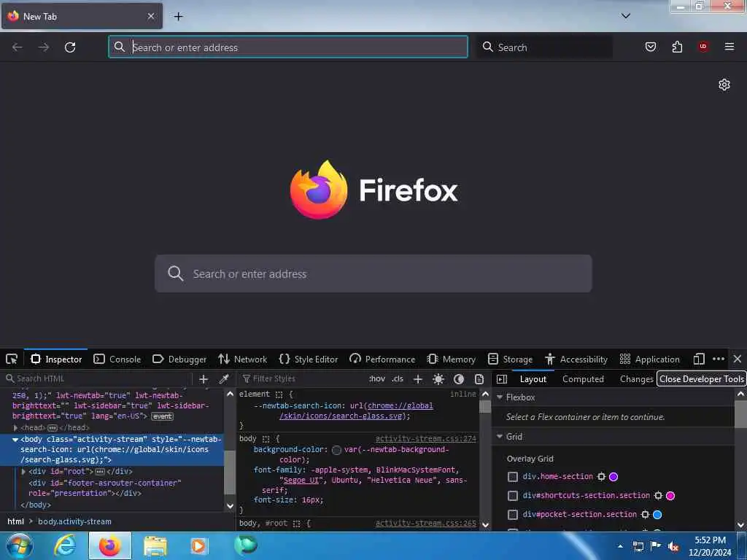This screenshot has width=747, height=560.
Task: Switch to the Network panel
Action: (x=242, y=359)
